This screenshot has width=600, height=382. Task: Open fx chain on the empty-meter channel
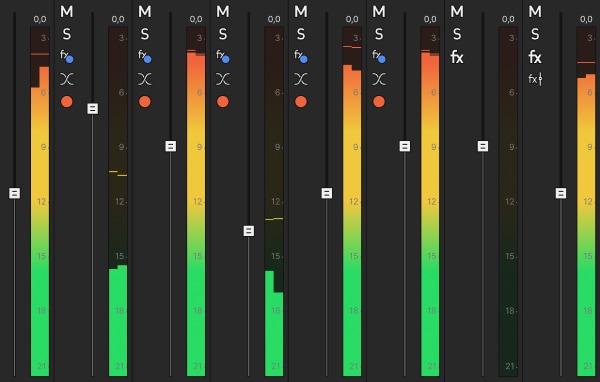pyautogui.click(x=457, y=57)
